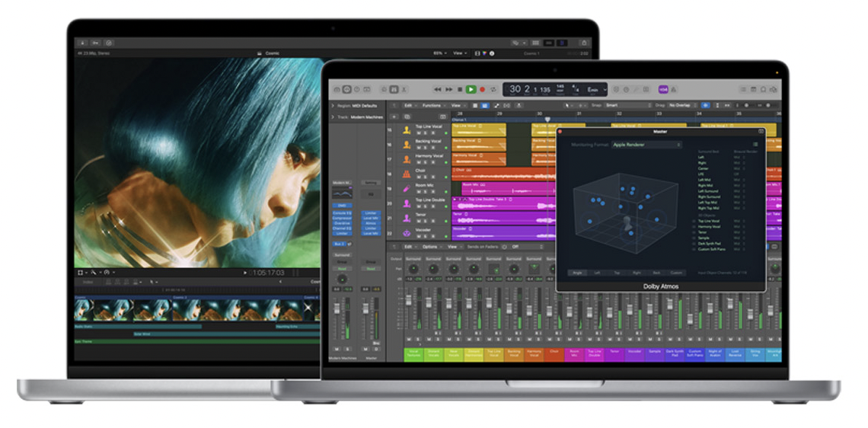Open the Loop Browser icon
Screen dimensions: 868x428
[764, 89]
